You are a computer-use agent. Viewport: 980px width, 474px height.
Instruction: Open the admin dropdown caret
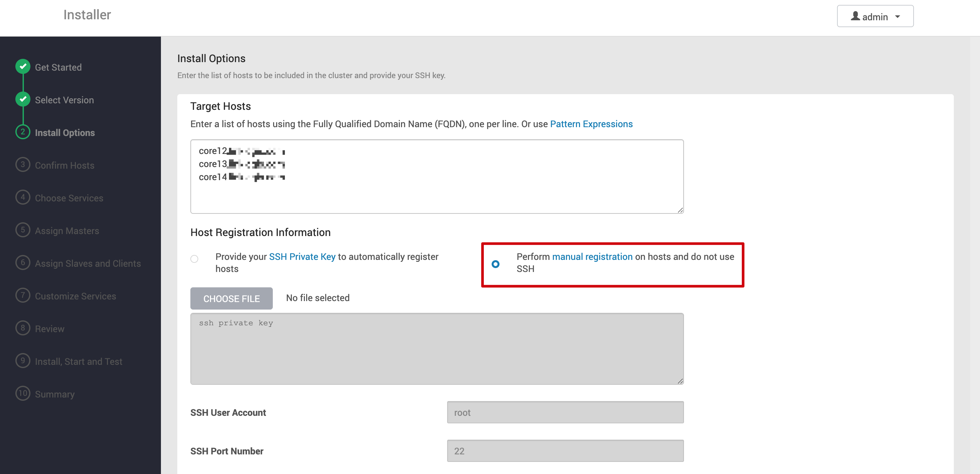[898, 17]
